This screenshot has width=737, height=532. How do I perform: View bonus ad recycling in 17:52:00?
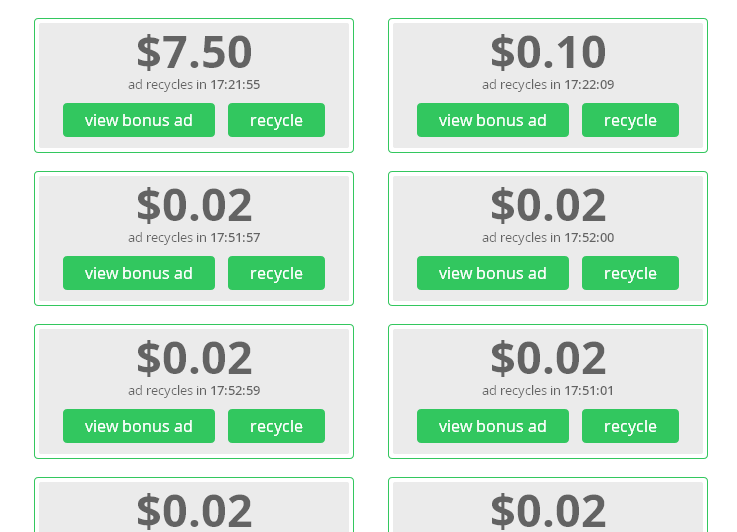tap(493, 273)
